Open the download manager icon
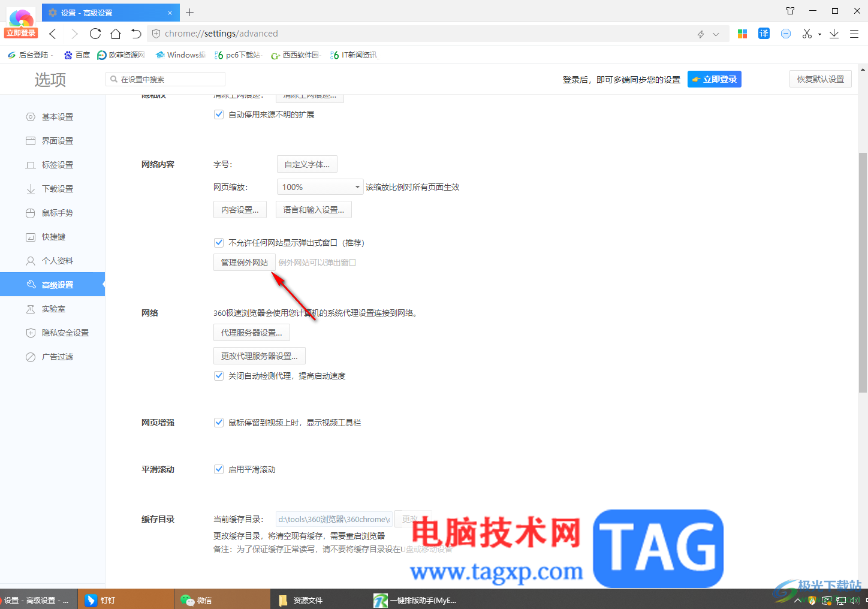 point(834,33)
